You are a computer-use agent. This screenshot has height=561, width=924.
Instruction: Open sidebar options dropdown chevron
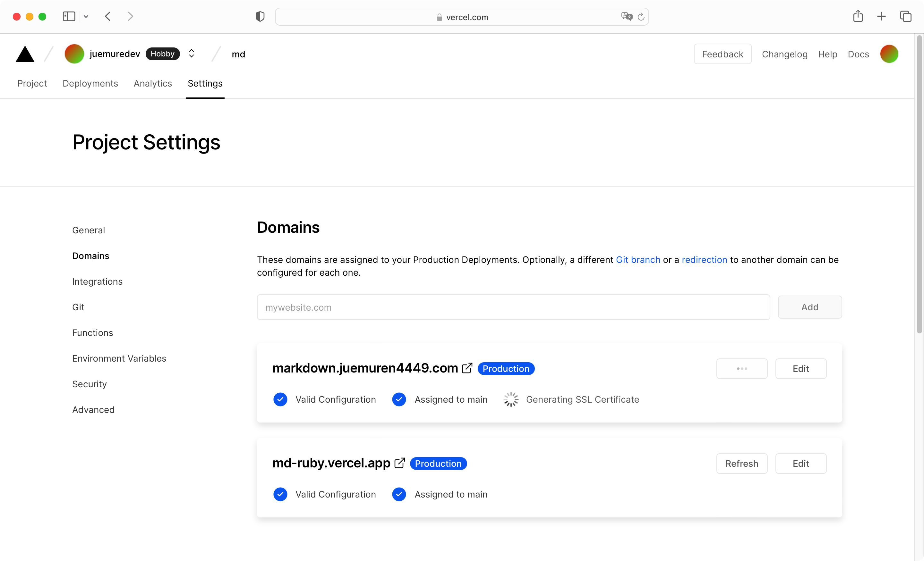click(x=86, y=16)
